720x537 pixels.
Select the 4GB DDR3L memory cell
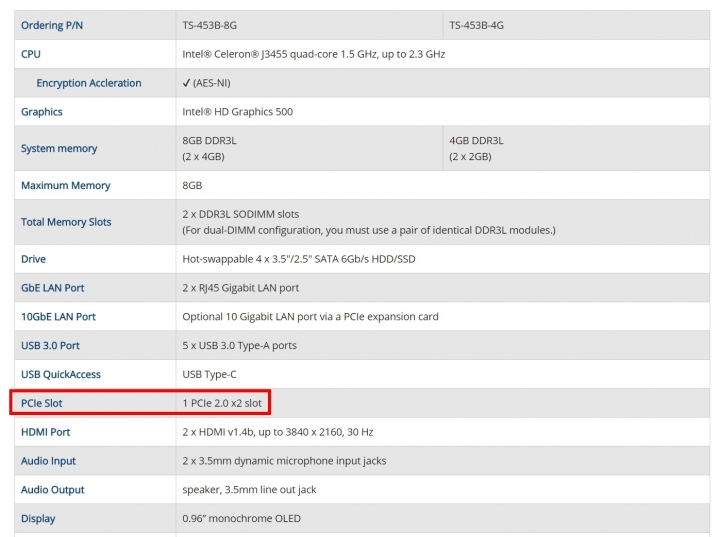(576, 148)
